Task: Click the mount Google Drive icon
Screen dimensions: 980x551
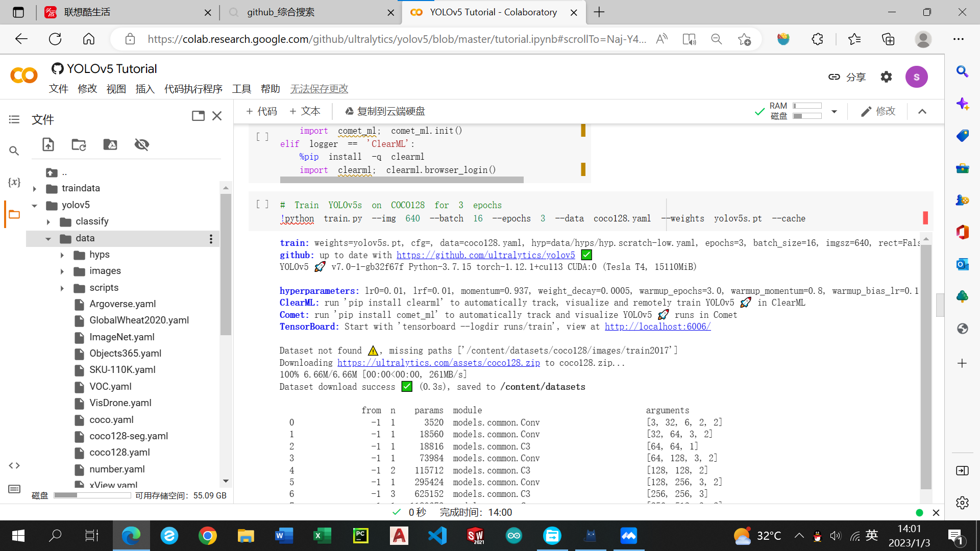Action: tap(110, 145)
